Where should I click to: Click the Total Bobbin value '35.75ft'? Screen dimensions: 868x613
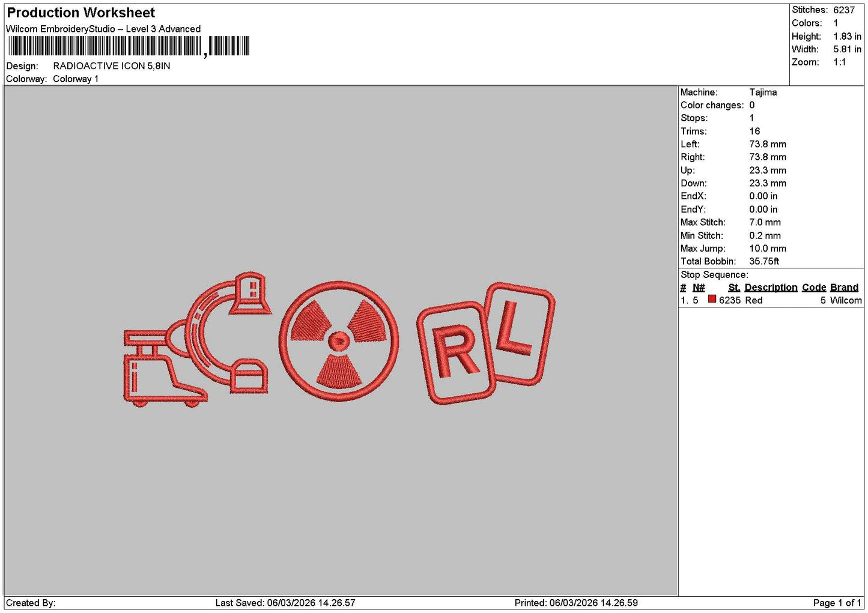764,261
